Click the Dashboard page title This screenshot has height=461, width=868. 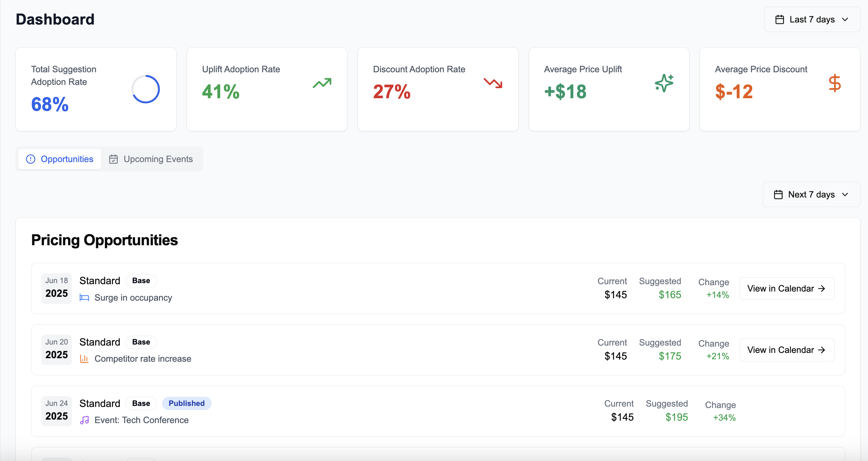pos(55,19)
